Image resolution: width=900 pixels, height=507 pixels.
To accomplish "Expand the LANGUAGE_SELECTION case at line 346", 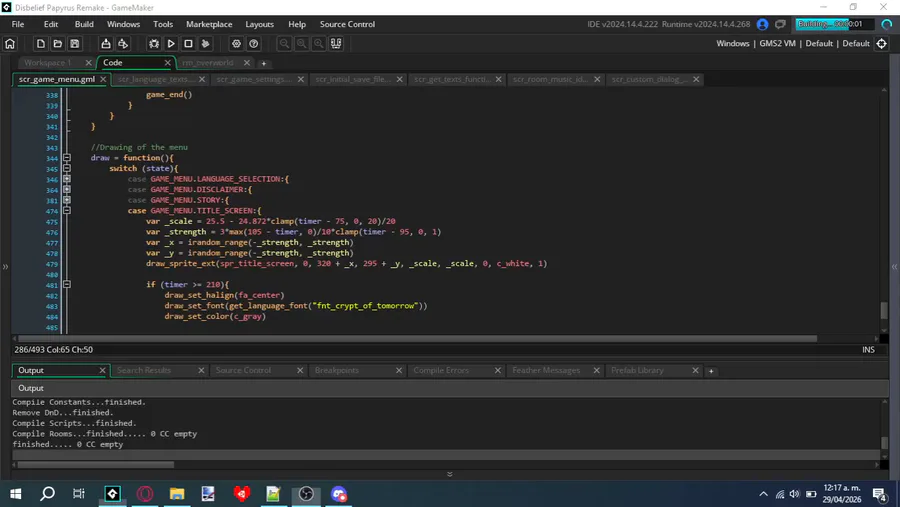I will coord(67,179).
